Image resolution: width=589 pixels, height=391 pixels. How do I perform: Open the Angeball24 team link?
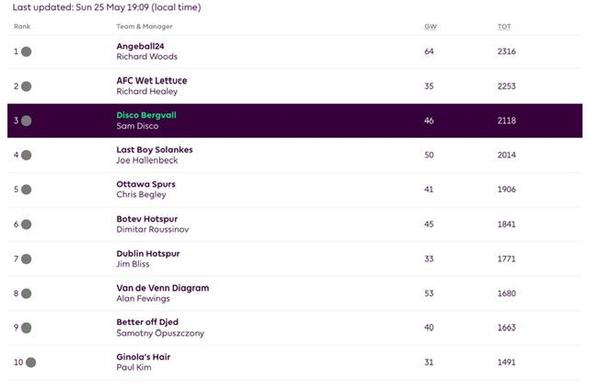click(140, 46)
